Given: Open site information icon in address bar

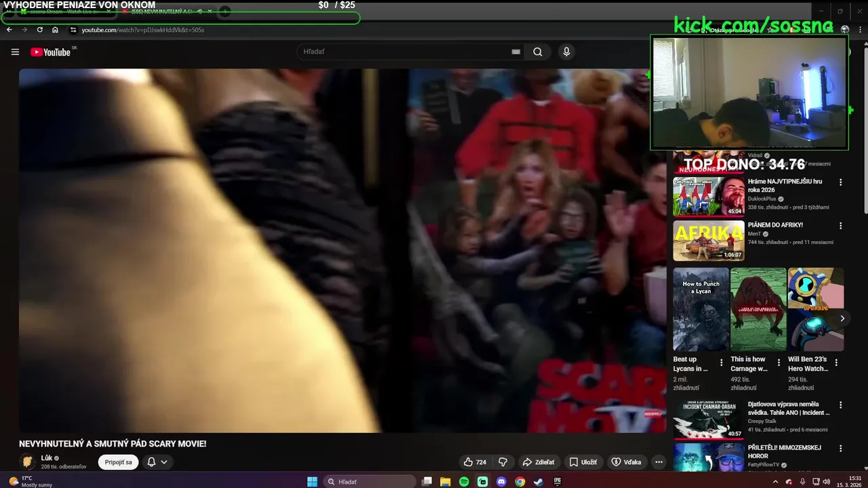Looking at the screenshot, I should click(73, 30).
